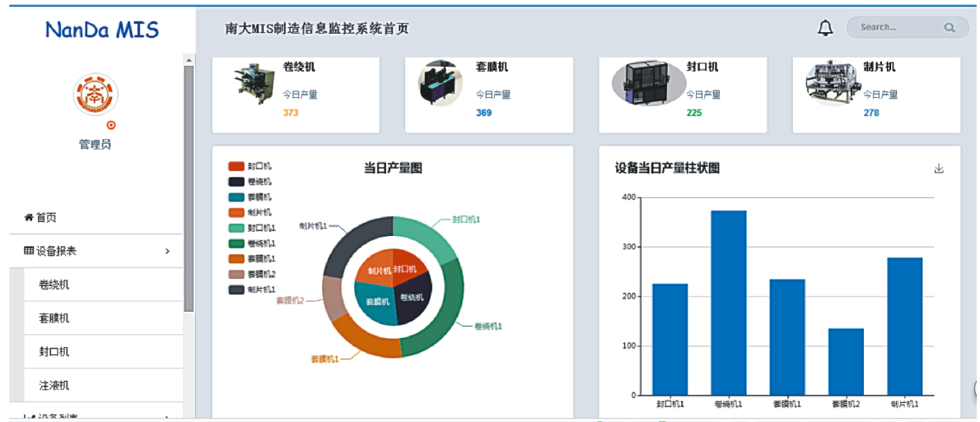Click the 管理员 user label
This screenshot has width=980, height=422.
(95, 145)
